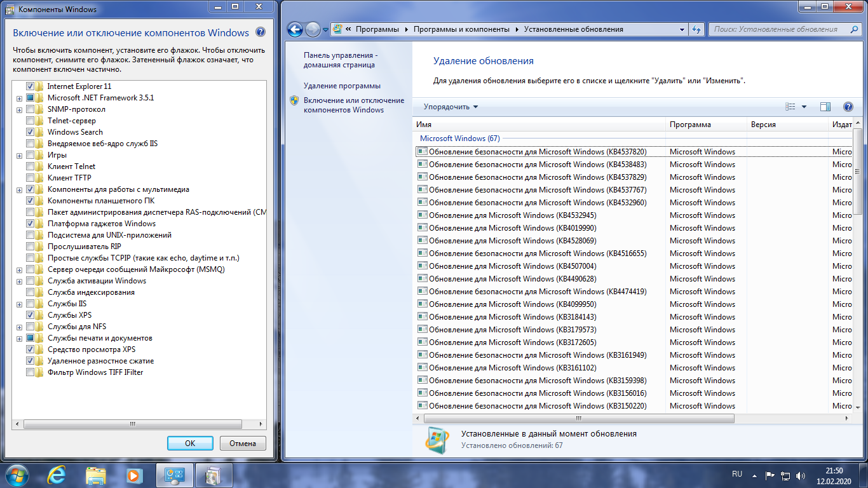The image size is (868, 488).
Task: Open view options dropdown arrow
Action: (804, 107)
